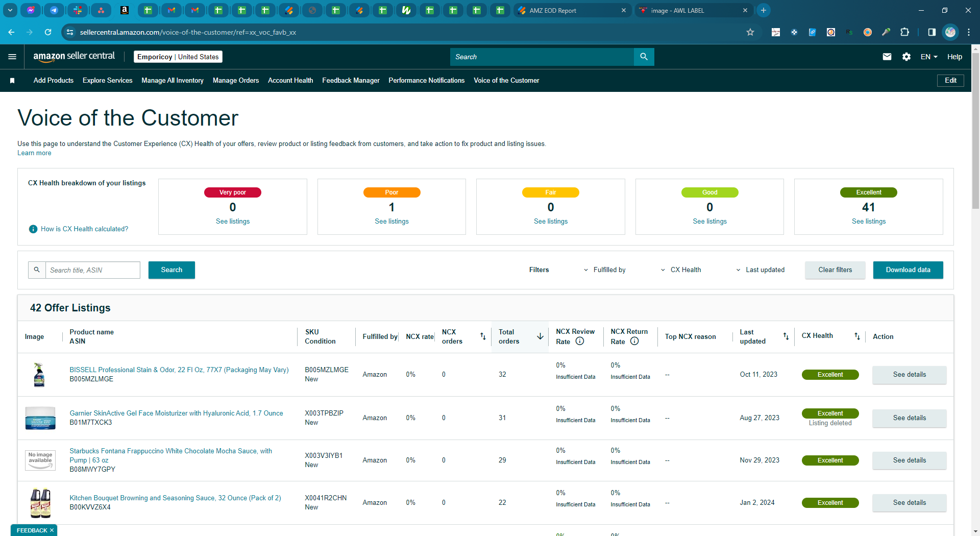Sort by Last updated column arrows
This screenshot has height=536, width=980.
pos(786,336)
